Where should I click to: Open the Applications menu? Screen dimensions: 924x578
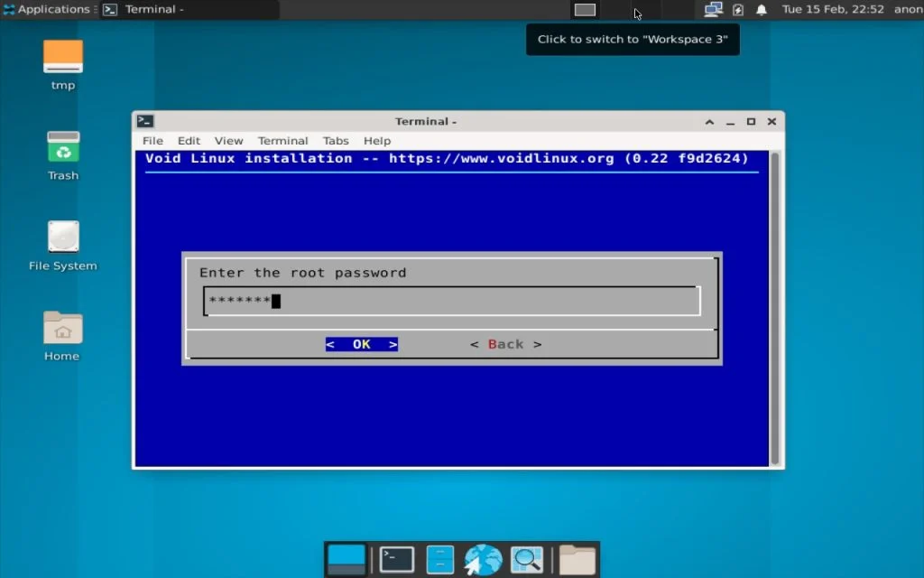45,9
